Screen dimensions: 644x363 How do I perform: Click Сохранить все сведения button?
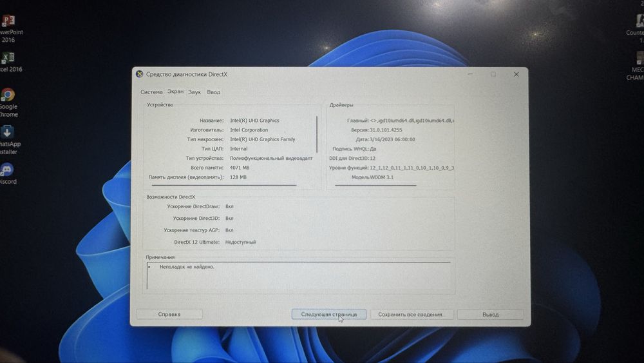click(x=412, y=314)
